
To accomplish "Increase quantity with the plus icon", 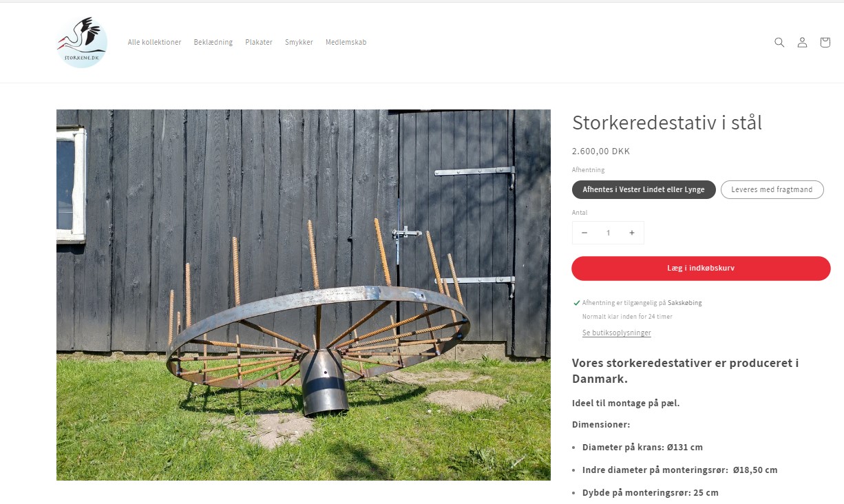I will click(x=631, y=233).
